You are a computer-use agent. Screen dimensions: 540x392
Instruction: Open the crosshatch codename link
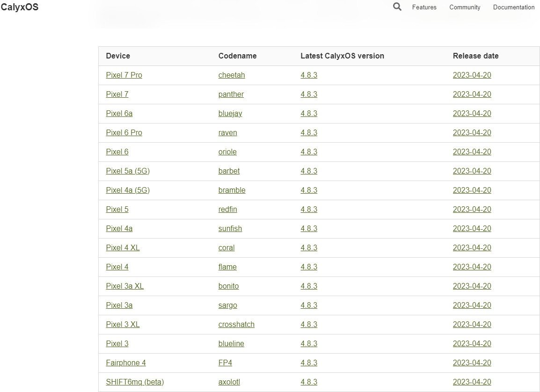click(x=236, y=325)
